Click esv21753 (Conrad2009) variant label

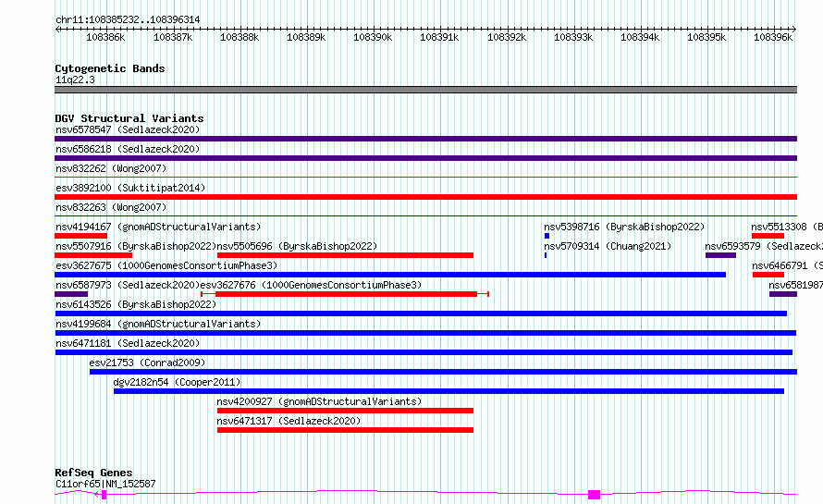tap(147, 363)
